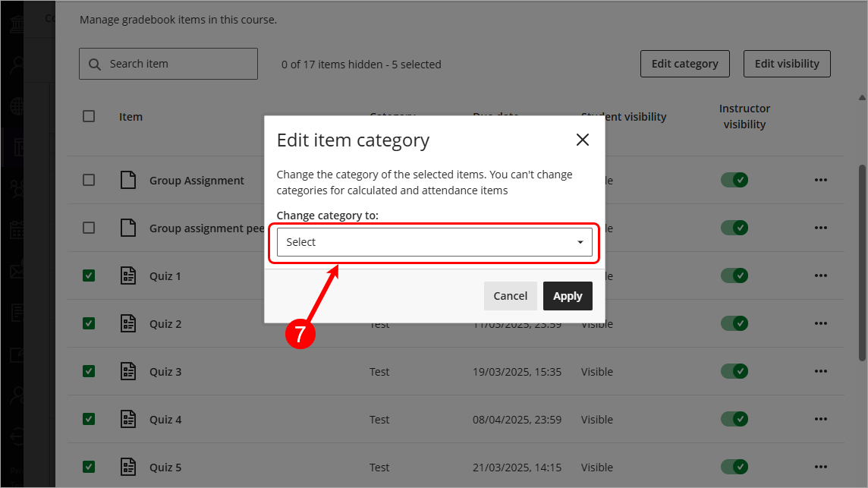The width and height of the screenshot is (868, 488).
Task: Click the Test category of Quiz 4
Action: [379, 419]
